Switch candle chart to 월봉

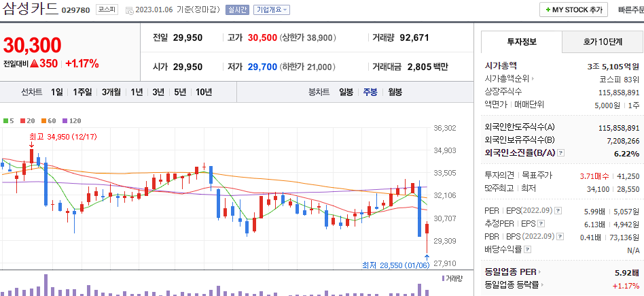tap(395, 93)
